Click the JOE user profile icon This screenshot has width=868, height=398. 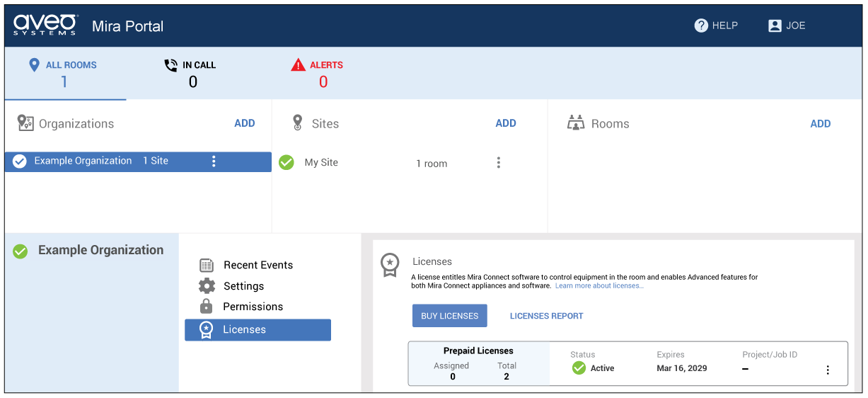[775, 25]
